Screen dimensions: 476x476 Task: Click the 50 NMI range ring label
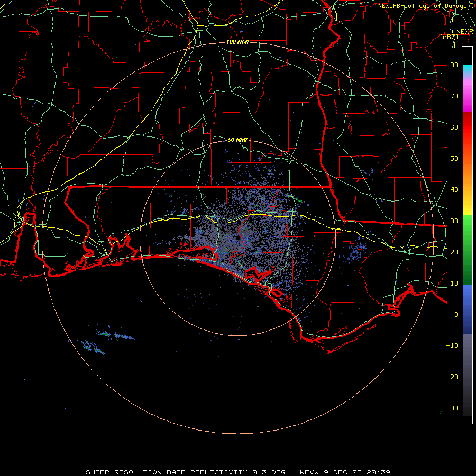[237, 140]
